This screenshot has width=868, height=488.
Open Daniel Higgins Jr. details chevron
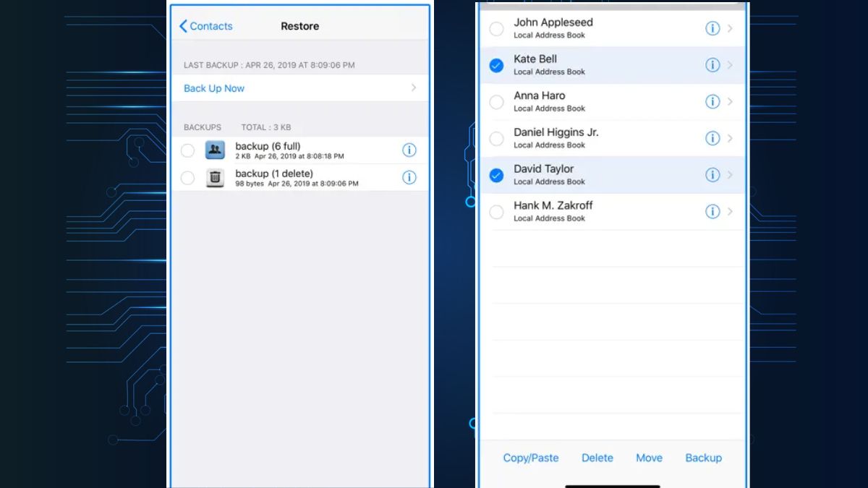730,138
